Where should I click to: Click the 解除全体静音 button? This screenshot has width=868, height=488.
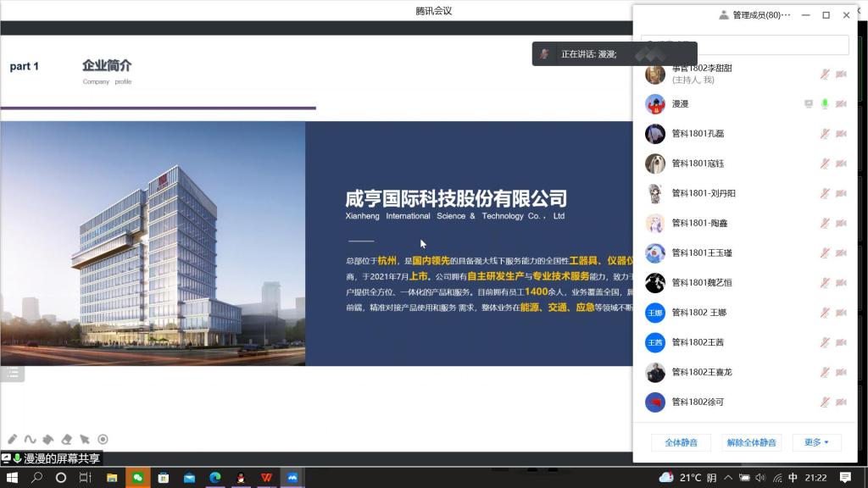(x=751, y=442)
